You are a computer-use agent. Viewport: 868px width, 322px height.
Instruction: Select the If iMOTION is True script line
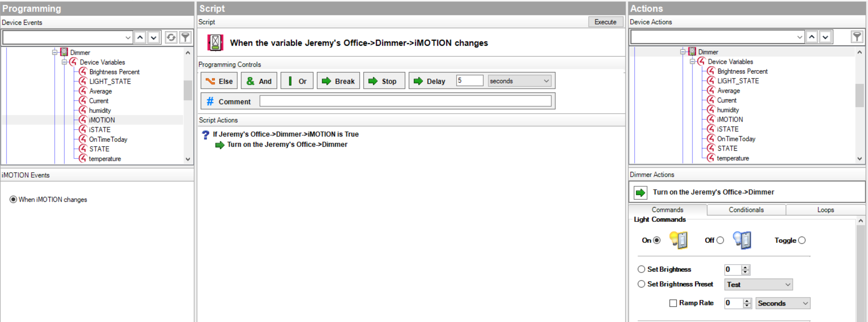285,135
